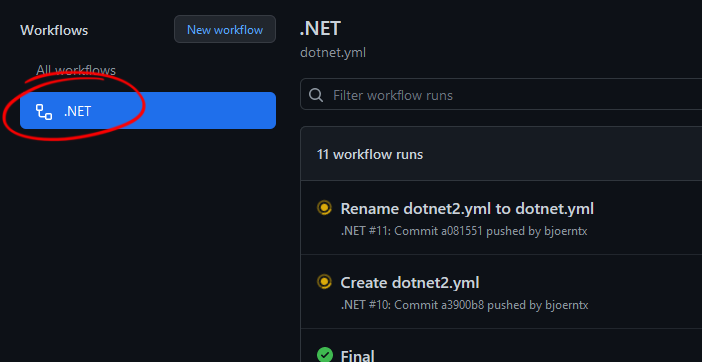Click the Workflows sidebar heading
The width and height of the screenshot is (702, 362).
point(54,30)
